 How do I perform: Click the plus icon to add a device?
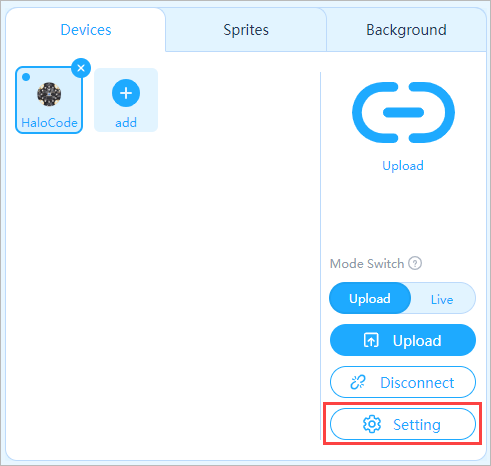[x=126, y=93]
